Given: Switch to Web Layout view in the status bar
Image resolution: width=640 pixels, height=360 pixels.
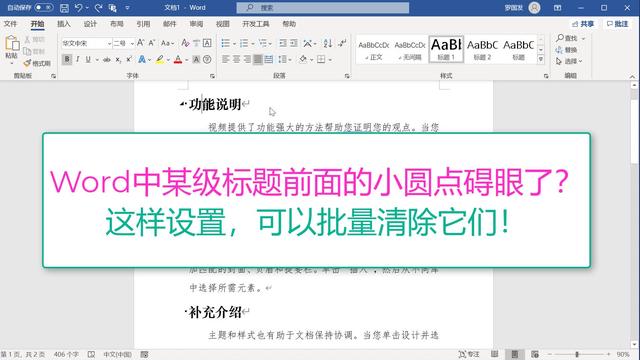Looking at the screenshot, I should click(535, 354).
